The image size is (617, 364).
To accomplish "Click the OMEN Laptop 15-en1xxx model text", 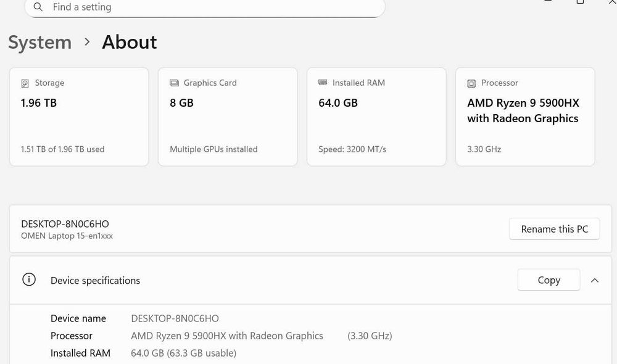I will pos(67,236).
